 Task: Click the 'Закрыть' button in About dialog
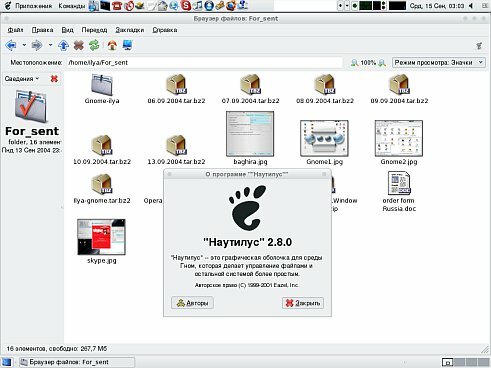[303, 303]
